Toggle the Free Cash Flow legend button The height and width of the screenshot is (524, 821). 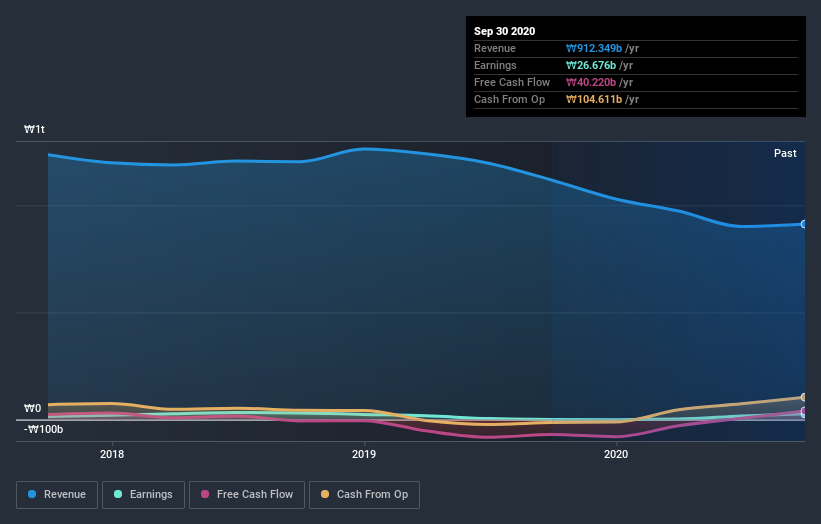[247, 495]
